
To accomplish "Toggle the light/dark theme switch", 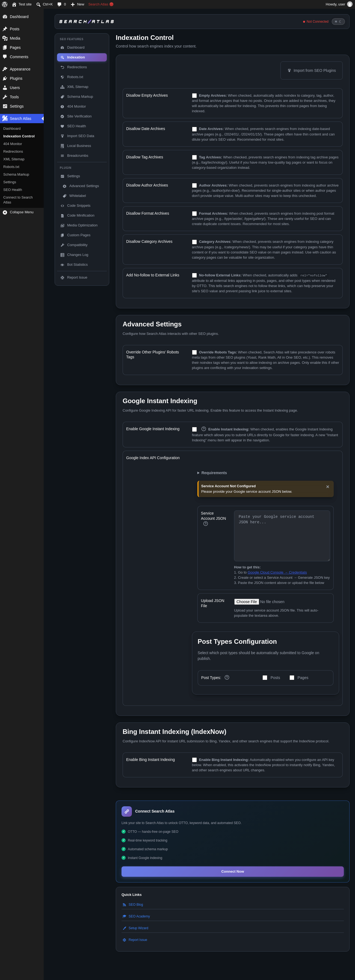I will (x=338, y=22).
